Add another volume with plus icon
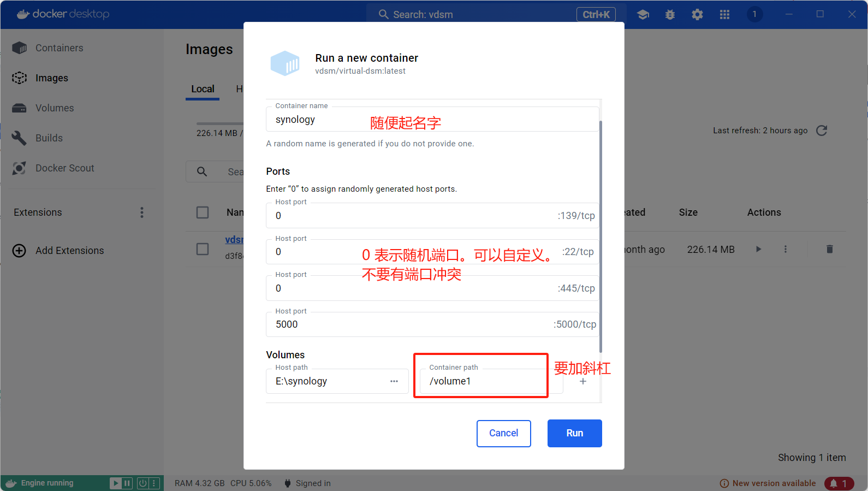The image size is (868, 491). (x=583, y=381)
